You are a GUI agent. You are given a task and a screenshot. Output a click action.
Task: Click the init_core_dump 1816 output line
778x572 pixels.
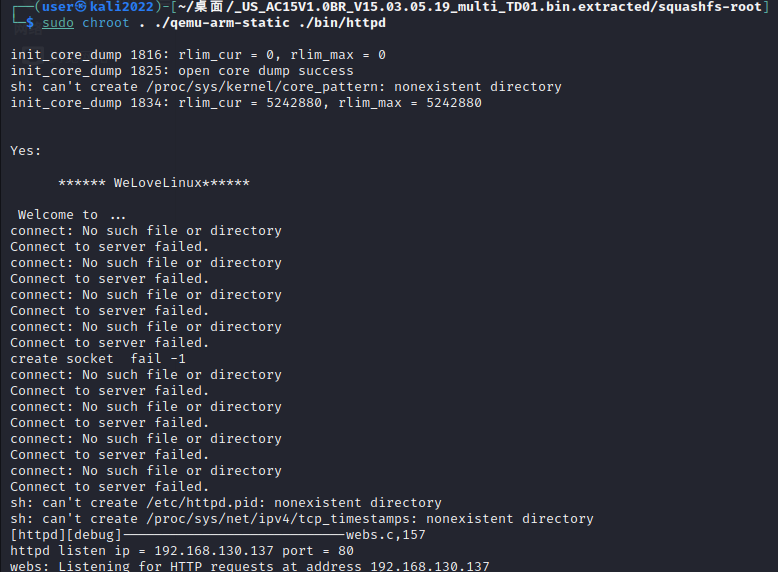[x=198, y=55]
